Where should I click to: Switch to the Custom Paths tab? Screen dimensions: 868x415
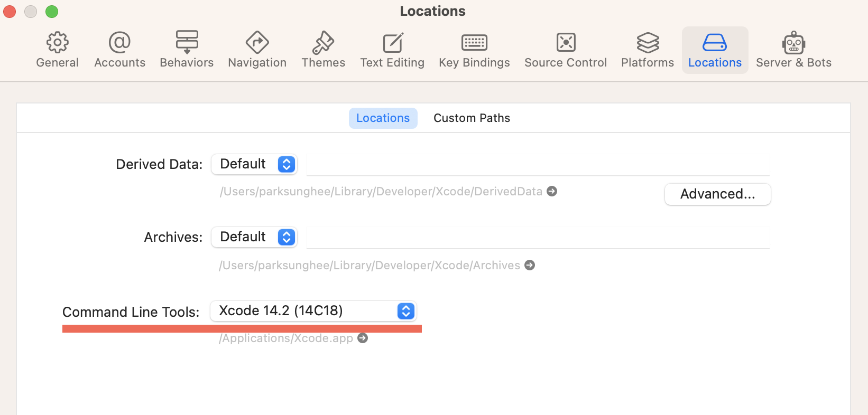coord(472,118)
